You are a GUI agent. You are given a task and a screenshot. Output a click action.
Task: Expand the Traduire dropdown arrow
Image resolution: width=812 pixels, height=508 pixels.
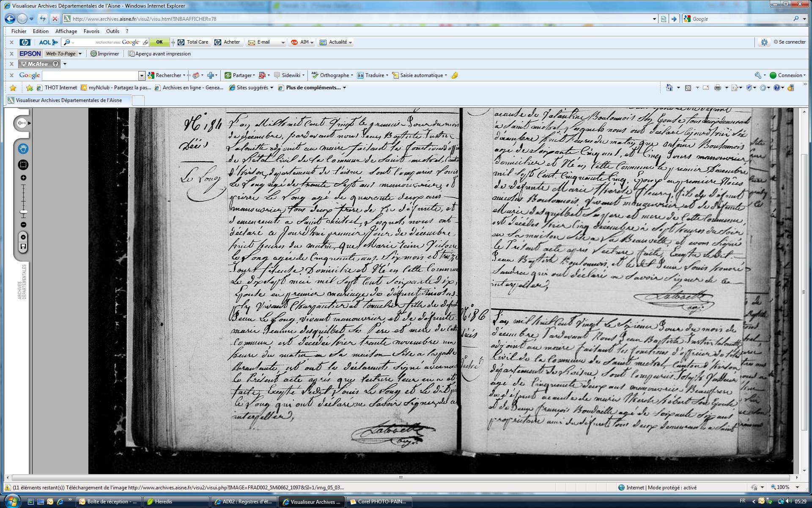point(387,75)
